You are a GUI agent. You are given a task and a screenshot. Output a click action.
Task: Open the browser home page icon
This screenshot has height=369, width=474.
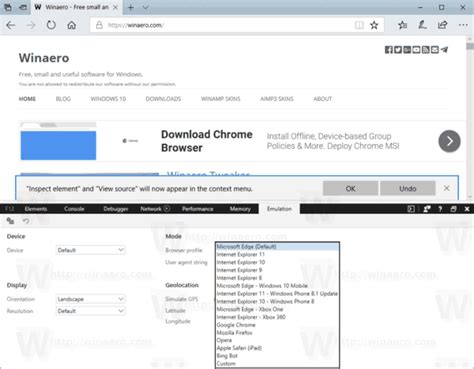[71, 25]
